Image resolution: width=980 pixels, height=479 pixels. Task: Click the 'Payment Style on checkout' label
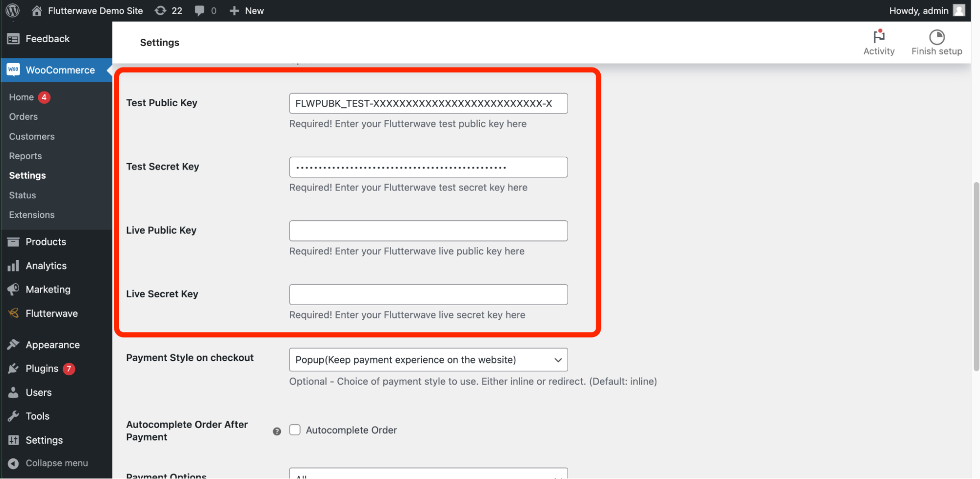[190, 358]
